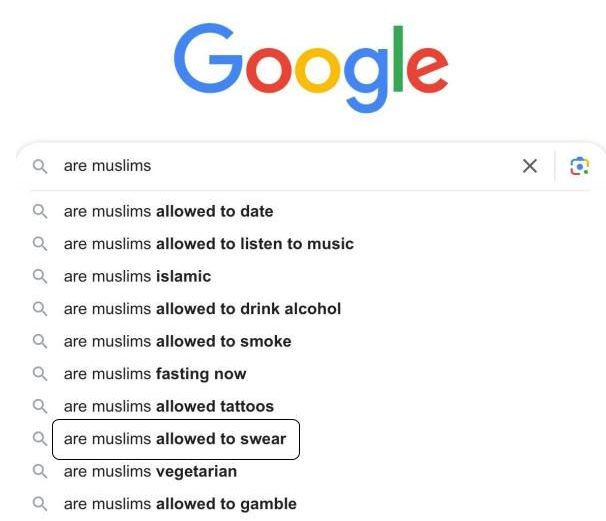Viewport: 606px width, 521px height.
Task: Click into the 'are muslims' search field
Action: click(x=286, y=166)
